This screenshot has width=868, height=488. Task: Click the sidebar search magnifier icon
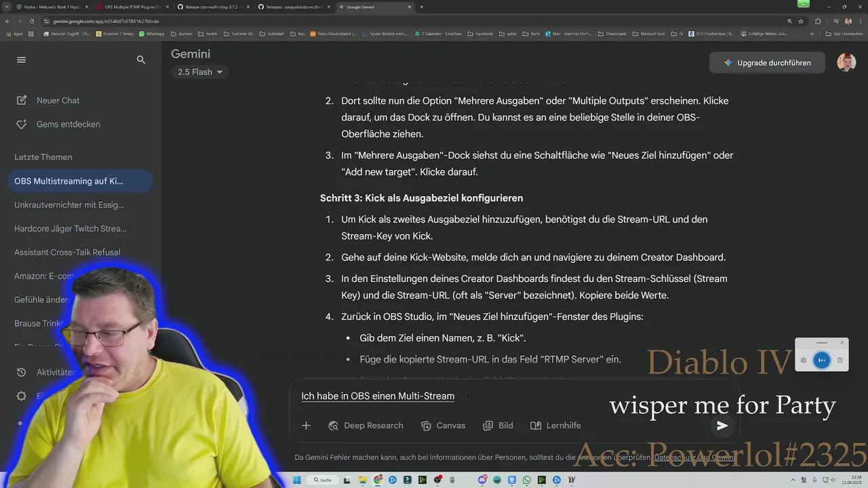point(141,60)
